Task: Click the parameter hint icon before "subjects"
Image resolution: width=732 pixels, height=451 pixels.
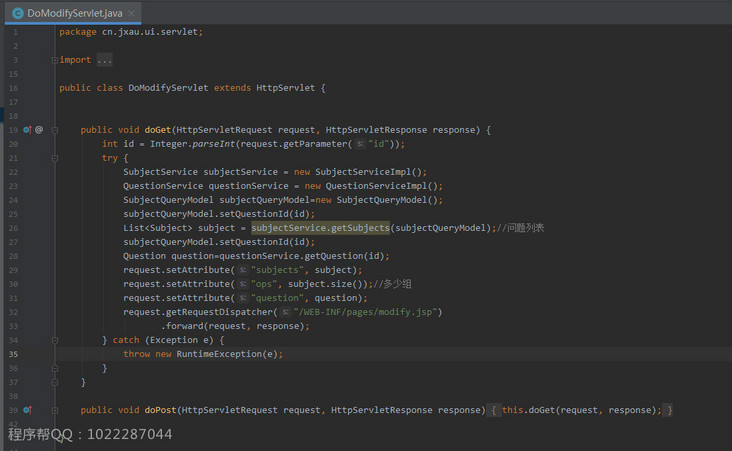Action: click(242, 270)
